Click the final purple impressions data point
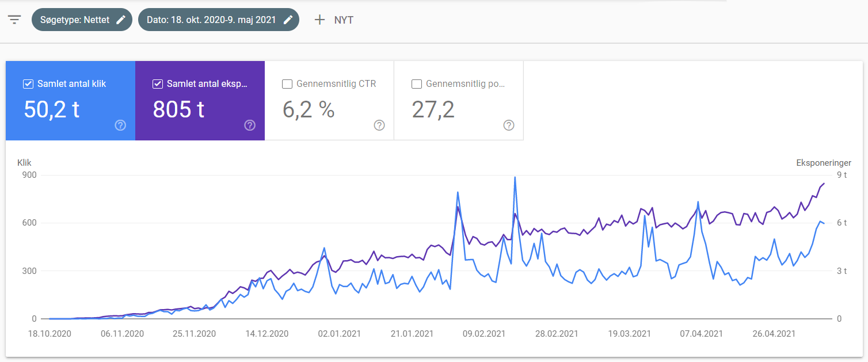This screenshot has height=362, width=868. [x=824, y=184]
